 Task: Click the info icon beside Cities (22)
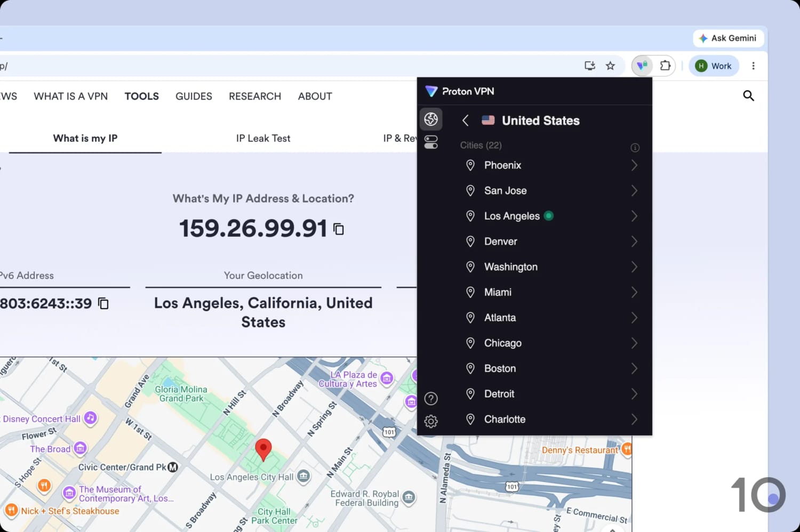pos(635,148)
